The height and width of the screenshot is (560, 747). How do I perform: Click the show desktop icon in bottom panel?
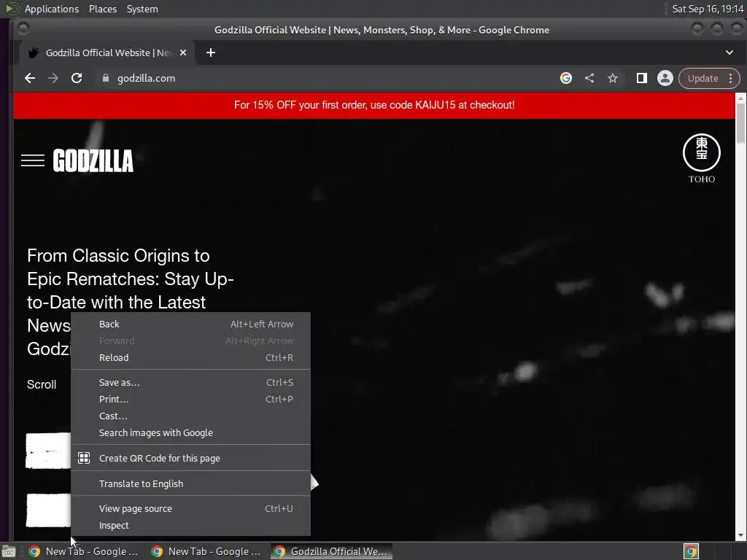9,551
